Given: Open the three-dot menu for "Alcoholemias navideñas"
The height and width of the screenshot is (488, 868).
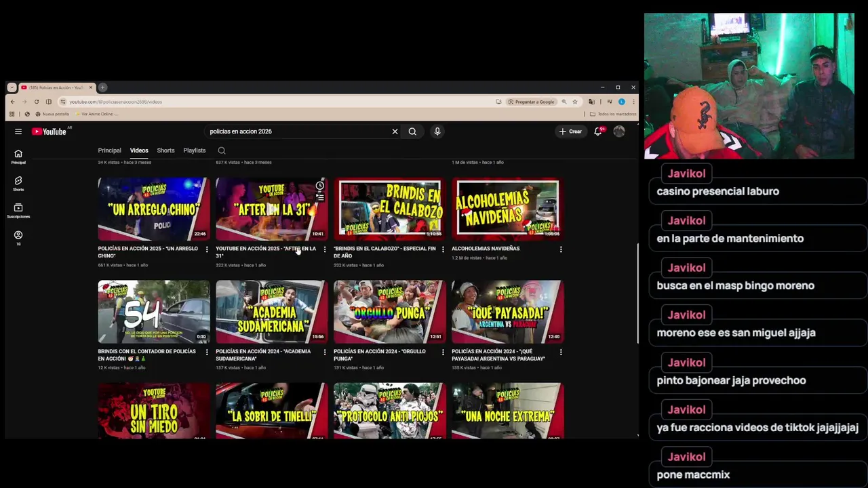Looking at the screenshot, I should (x=561, y=249).
